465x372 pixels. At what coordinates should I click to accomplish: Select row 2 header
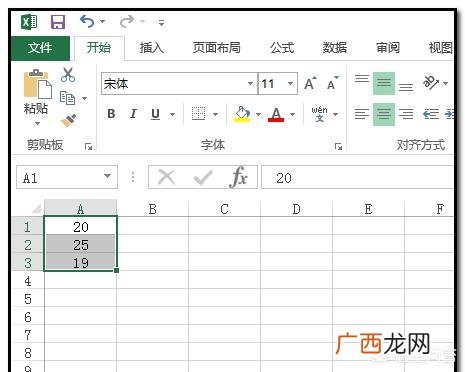click(28, 245)
